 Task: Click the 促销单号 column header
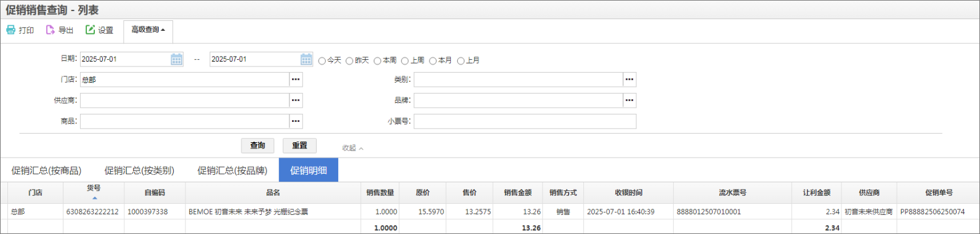[938, 193]
